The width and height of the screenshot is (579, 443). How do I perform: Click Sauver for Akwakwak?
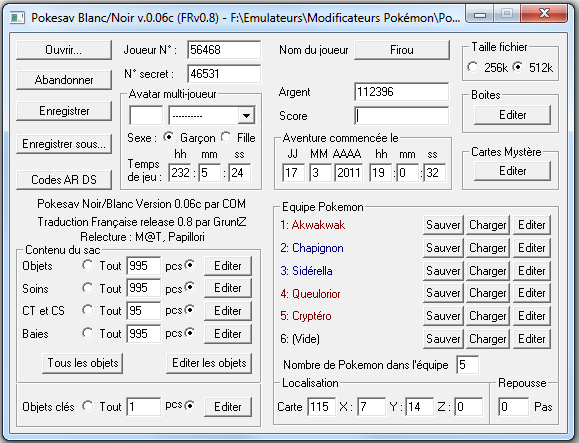point(443,225)
